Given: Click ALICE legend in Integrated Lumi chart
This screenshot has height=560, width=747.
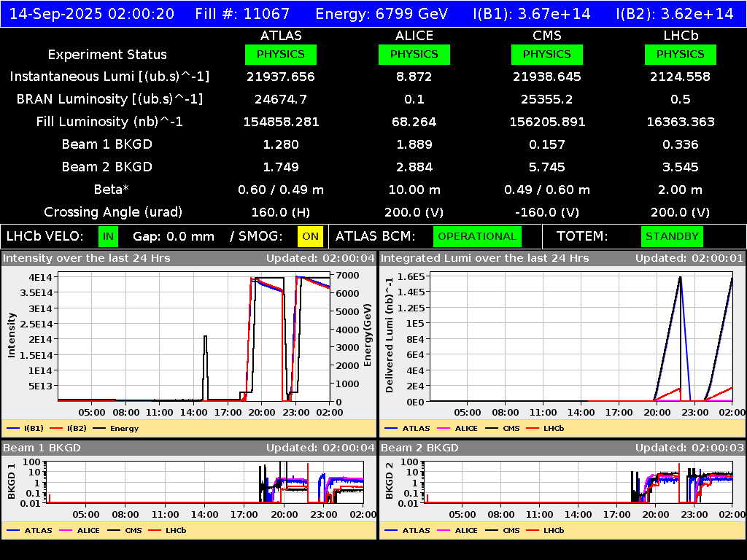Looking at the screenshot, I should (457, 428).
